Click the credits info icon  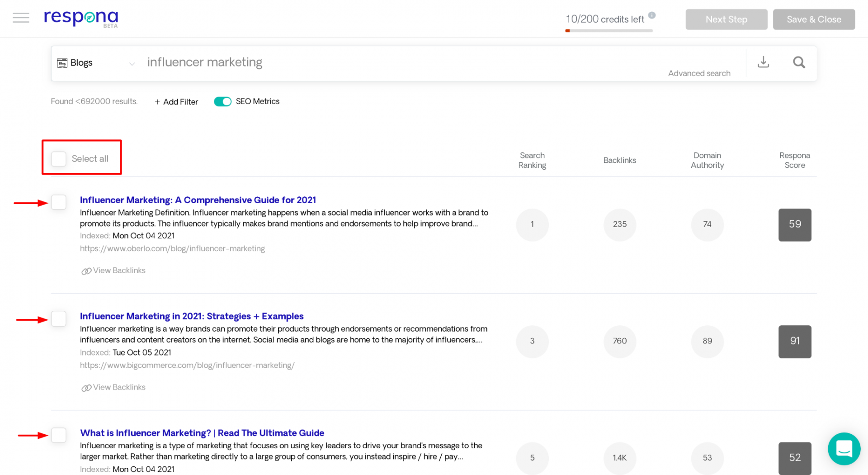[652, 15]
